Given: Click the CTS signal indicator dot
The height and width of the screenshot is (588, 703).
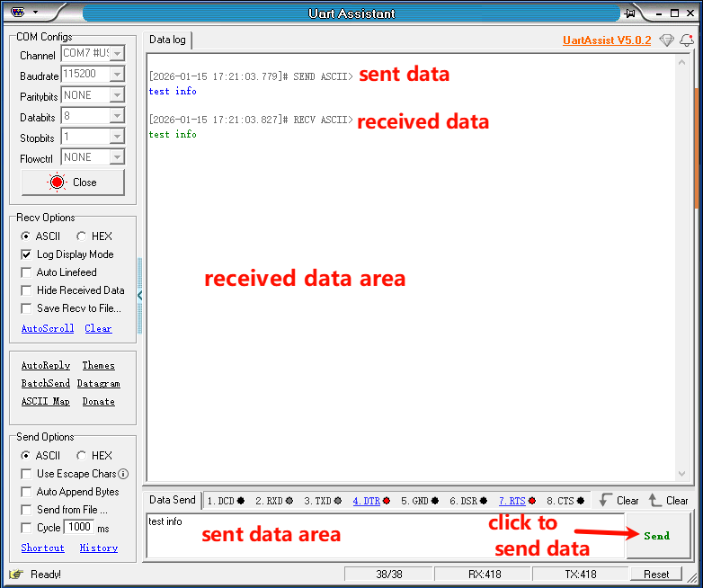Looking at the screenshot, I should click(x=580, y=501).
